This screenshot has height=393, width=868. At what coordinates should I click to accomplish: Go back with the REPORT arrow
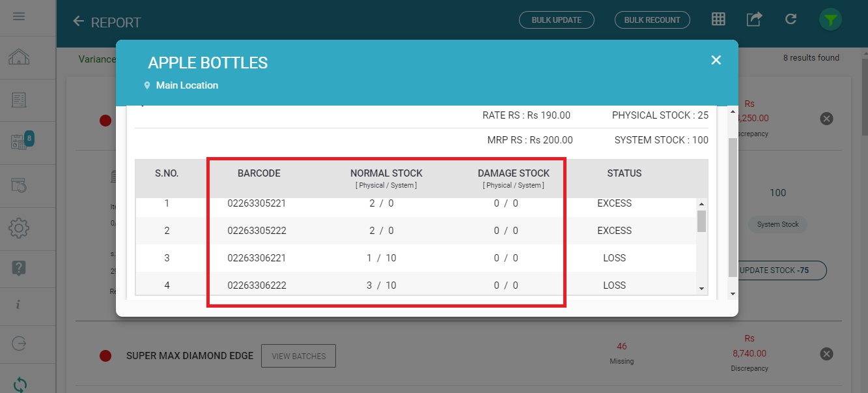click(79, 22)
